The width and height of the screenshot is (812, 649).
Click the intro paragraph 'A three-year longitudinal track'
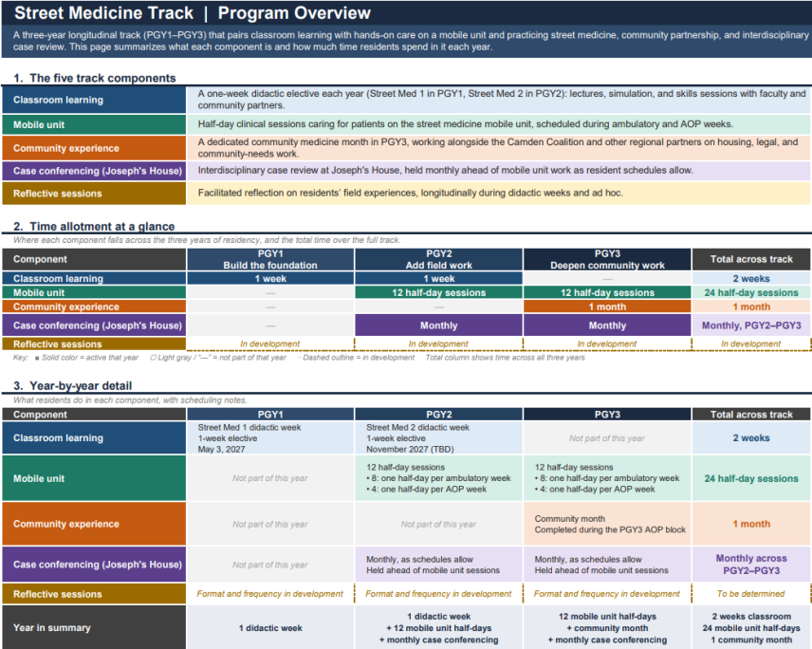tap(411, 41)
